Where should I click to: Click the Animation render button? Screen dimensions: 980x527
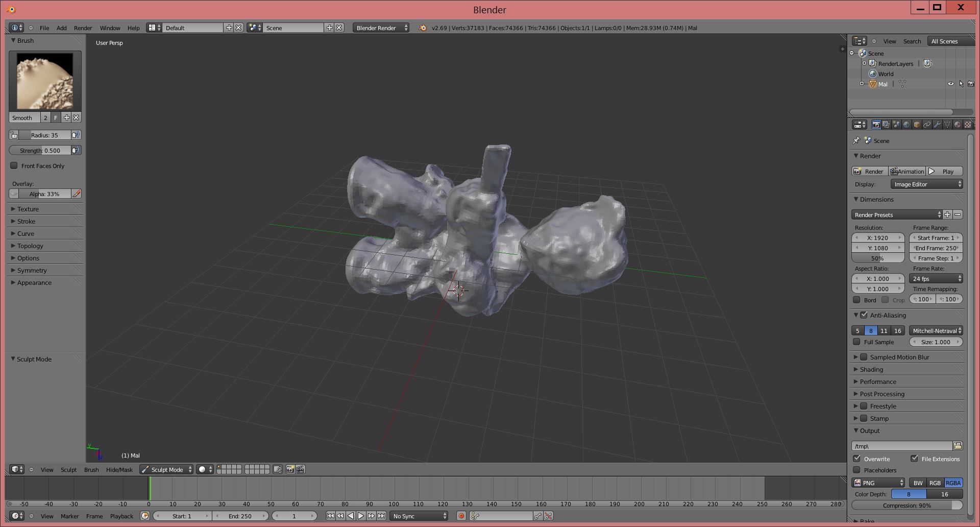[x=907, y=171]
